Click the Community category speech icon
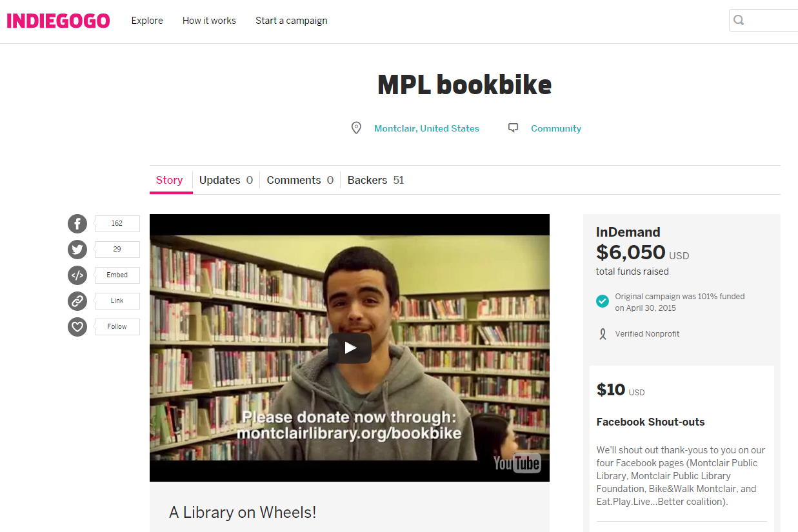 514,128
